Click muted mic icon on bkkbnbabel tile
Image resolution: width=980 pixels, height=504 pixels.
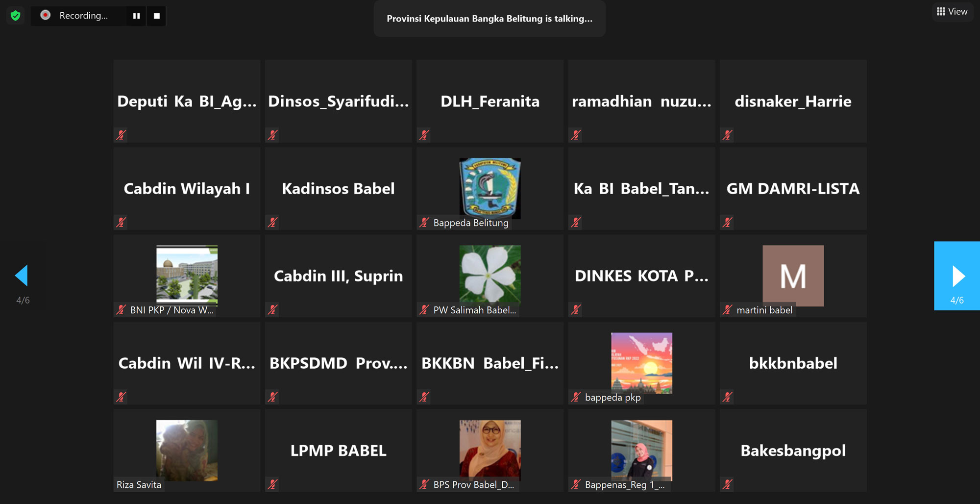point(728,397)
